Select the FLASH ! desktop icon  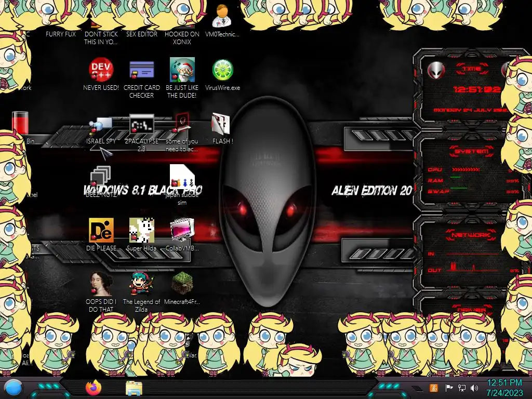221,124
